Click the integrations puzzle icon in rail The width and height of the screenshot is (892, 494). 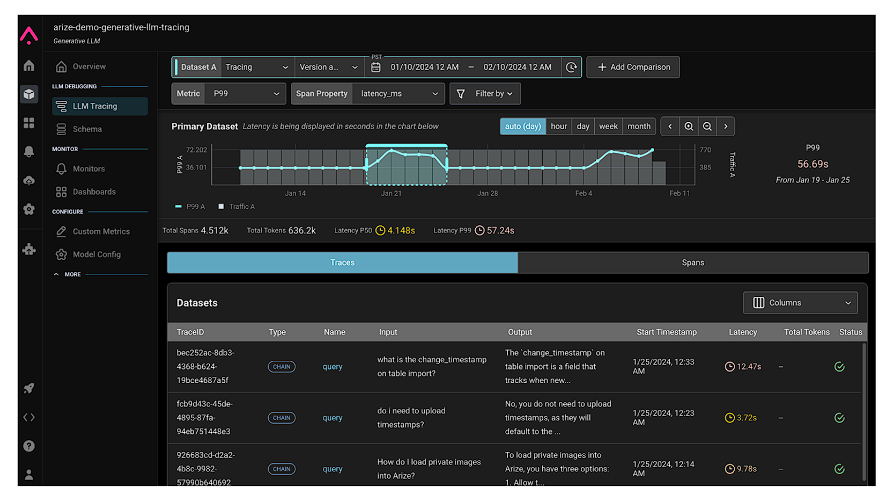29,249
